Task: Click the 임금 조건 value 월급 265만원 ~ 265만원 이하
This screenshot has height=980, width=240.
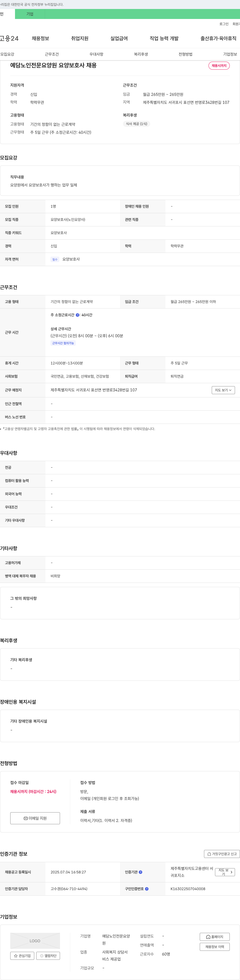Action: coord(193,302)
